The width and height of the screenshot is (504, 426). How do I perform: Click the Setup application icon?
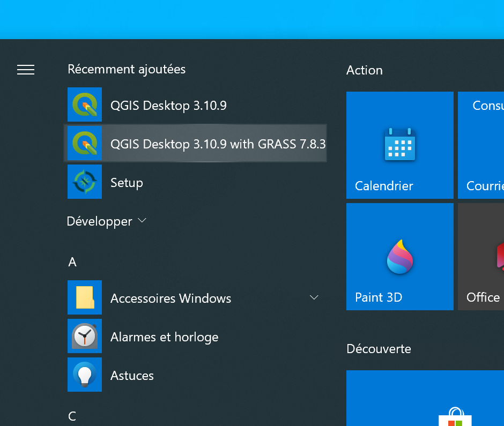tap(85, 182)
